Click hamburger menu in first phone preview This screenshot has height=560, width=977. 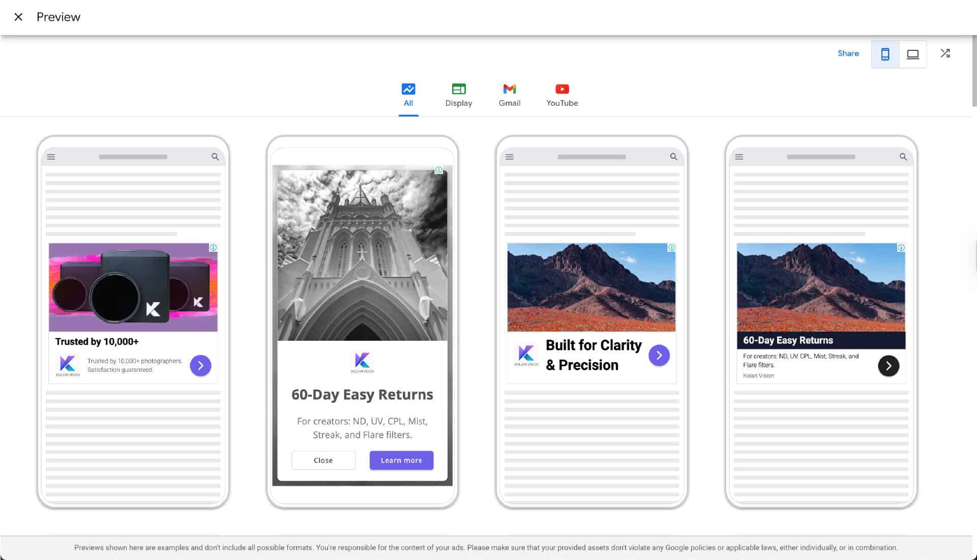point(51,157)
